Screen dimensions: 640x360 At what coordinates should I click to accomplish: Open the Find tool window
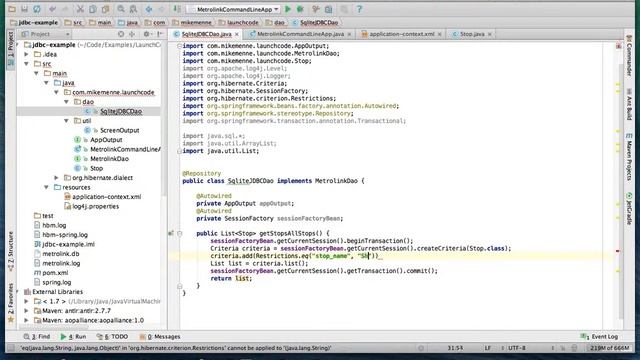tap(37, 337)
